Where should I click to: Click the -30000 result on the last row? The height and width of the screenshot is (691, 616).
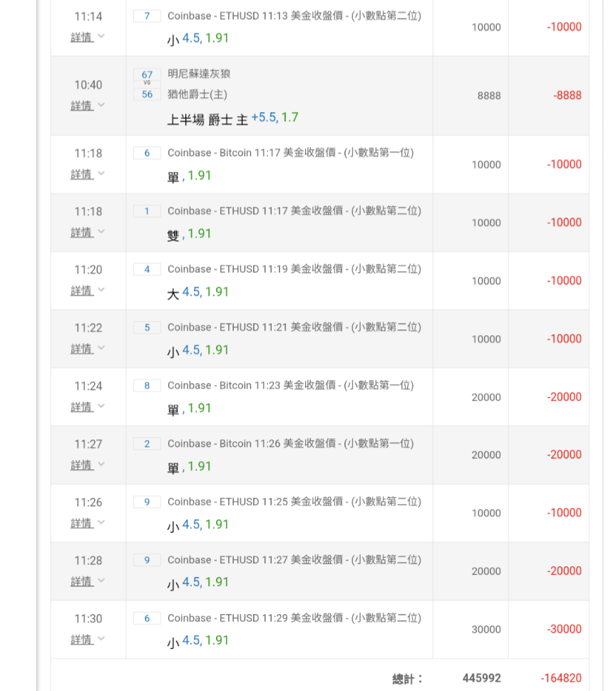pyautogui.click(x=564, y=629)
